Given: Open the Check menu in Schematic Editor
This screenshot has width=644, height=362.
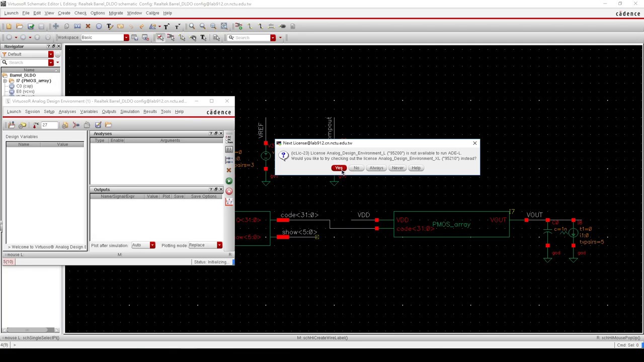Looking at the screenshot, I should coord(80,13).
